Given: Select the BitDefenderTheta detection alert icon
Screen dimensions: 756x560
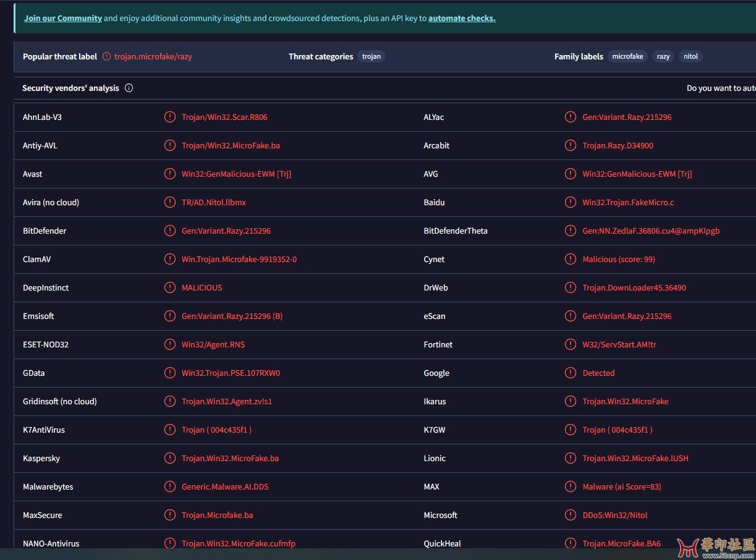Looking at the screenshot, I should (x=571, y=231).
